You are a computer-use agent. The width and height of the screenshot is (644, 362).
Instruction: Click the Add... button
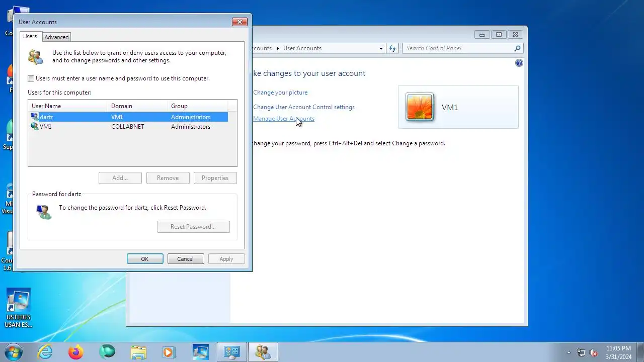[120, 178]
